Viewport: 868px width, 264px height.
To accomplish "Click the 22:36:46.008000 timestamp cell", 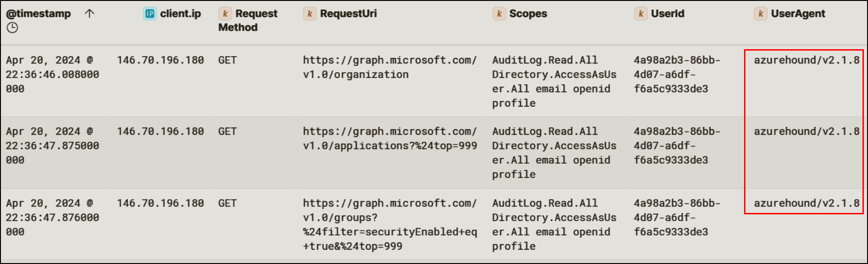I will [52, 74].
